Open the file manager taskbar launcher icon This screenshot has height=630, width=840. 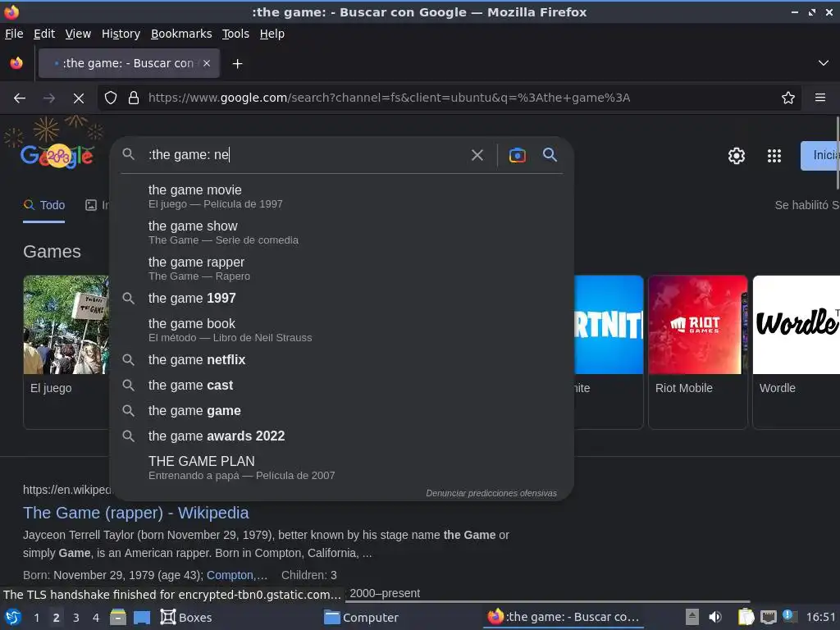(x=118, y=618)
